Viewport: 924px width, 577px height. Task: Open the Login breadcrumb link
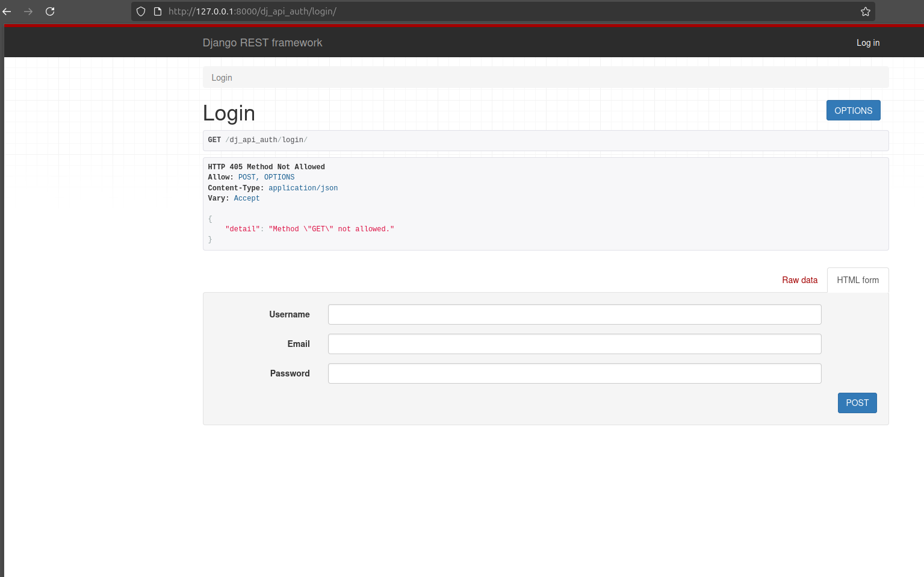(222, 77)
